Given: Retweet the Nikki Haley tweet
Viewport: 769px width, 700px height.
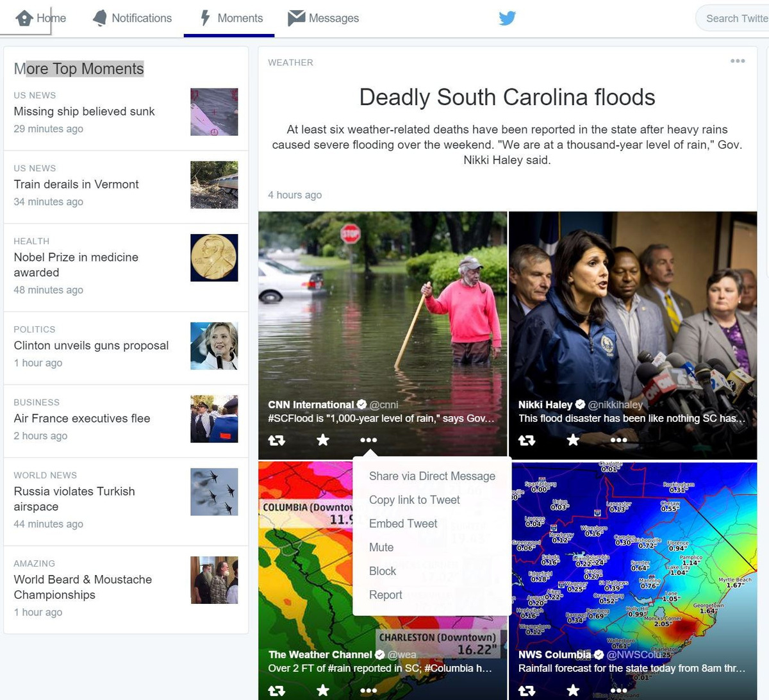Looking at the screenshot, I should (527, 440).
